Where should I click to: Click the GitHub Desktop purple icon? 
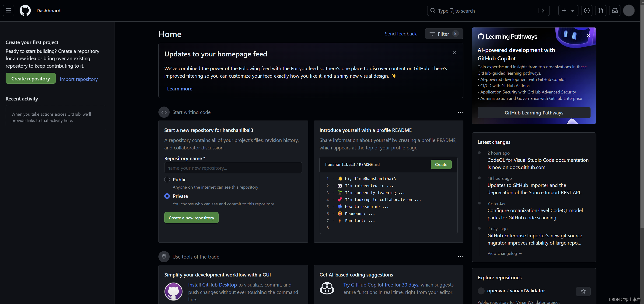(173, 291)
